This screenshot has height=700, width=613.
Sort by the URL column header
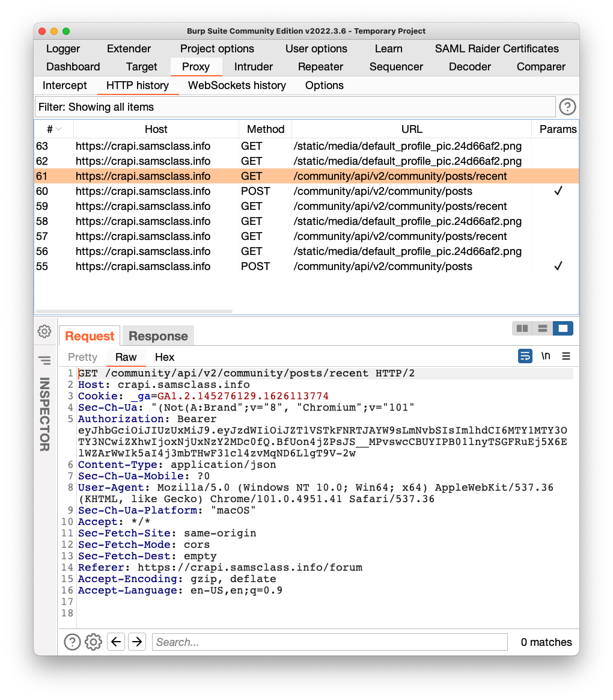[x=411, y=129]
